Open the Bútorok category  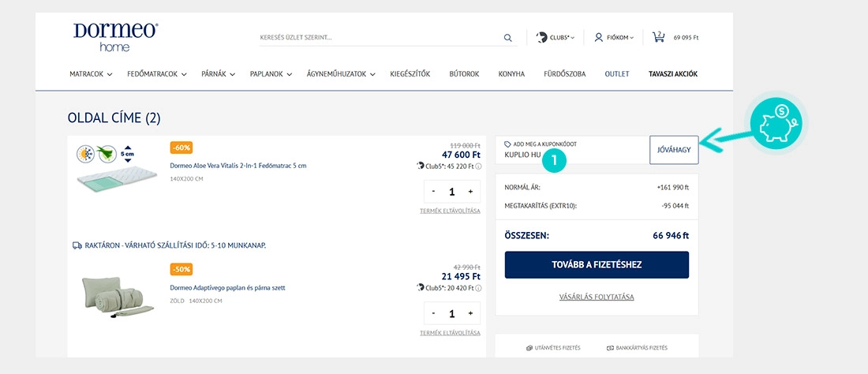(x=464, y=73)
